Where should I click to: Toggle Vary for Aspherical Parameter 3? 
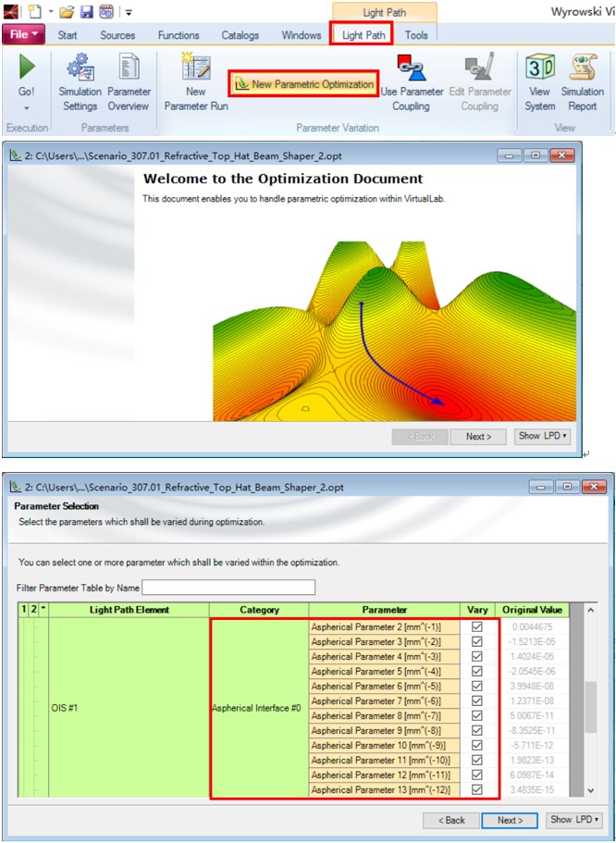coord(476,641)
